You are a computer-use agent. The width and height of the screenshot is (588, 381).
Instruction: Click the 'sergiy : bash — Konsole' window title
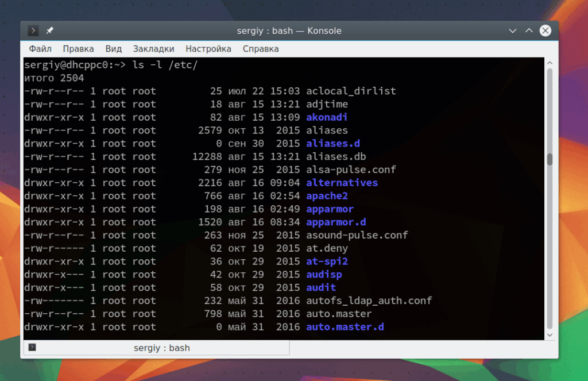[x=289, y=31]
